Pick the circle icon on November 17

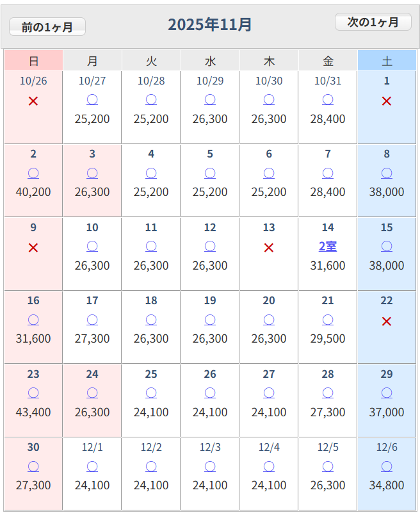coord(92,320)
